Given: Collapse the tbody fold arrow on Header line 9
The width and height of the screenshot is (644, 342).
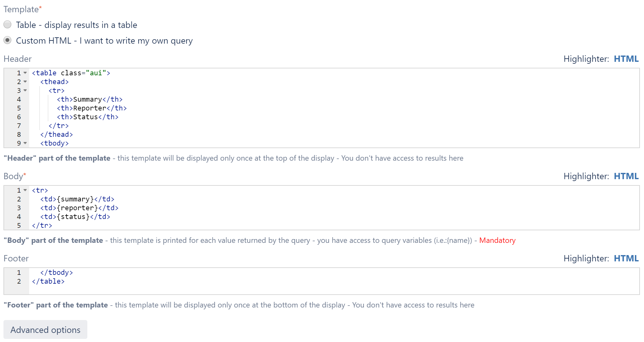Looking at the screenshot, I should pyautogui.click(x=25, y=143).
